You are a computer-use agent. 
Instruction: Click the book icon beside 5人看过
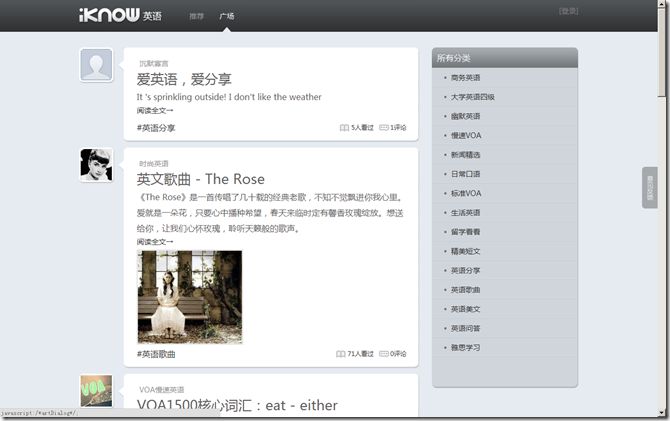(x=344, y=128)
